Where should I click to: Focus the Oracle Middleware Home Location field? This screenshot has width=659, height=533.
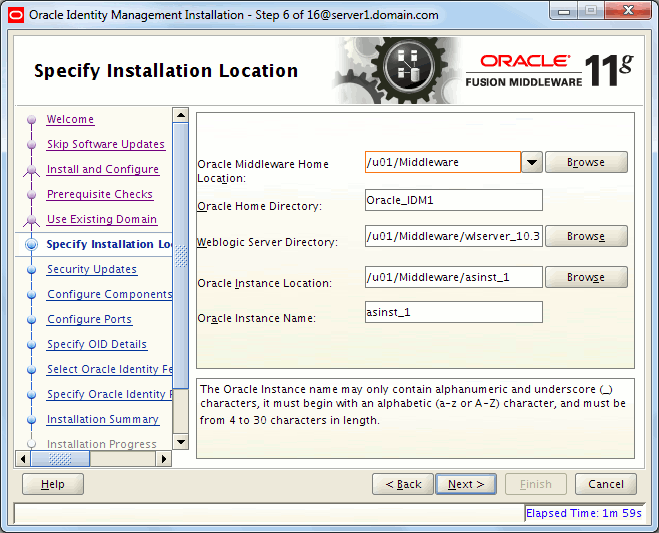[x=443, y=162]
